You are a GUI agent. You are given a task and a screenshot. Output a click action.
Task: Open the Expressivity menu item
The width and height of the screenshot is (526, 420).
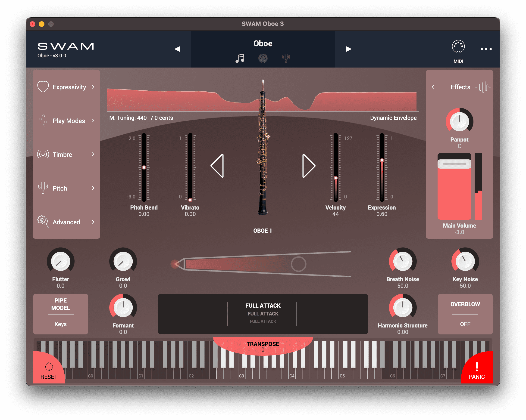pos(66,87)
